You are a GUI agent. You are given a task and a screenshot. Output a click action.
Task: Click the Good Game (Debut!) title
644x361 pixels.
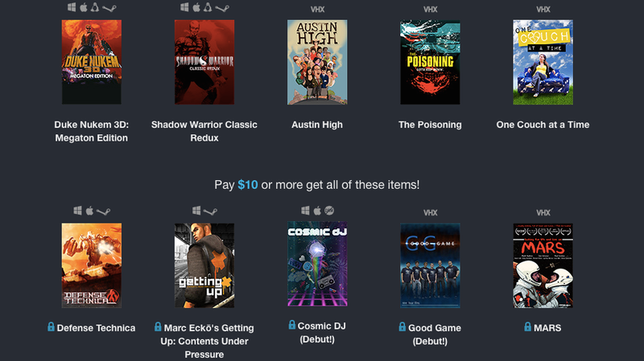point(435,334)
